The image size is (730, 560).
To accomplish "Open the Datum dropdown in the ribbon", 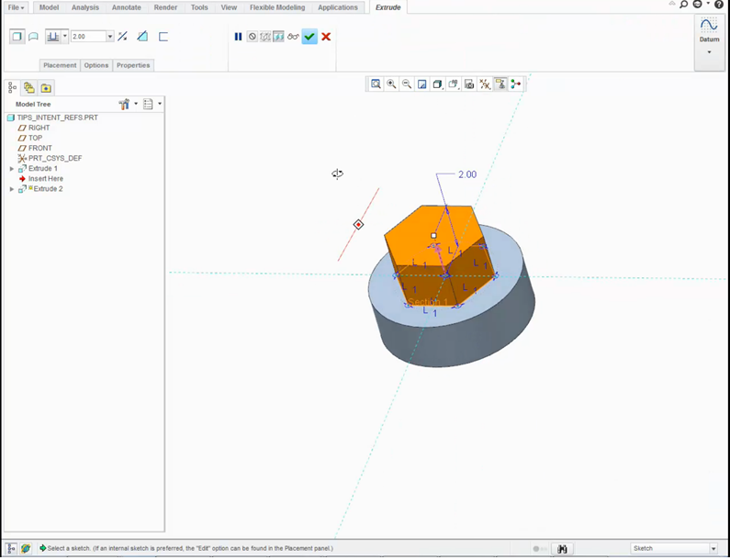I will (709, 51).
